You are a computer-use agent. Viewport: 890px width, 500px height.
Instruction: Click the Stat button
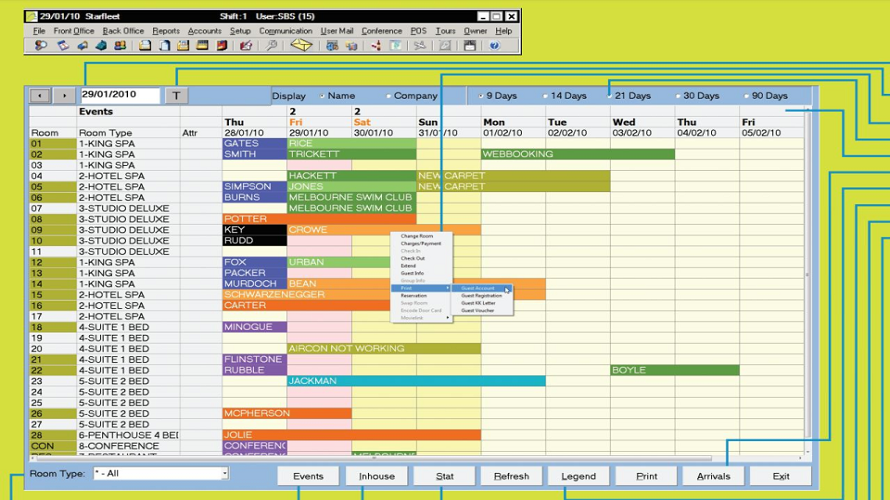[x=444, y=476]
